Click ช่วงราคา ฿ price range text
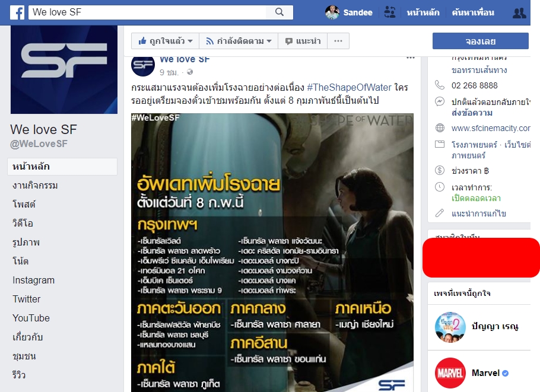This screenshot has height=392, width=540. (x=470, y=171)
